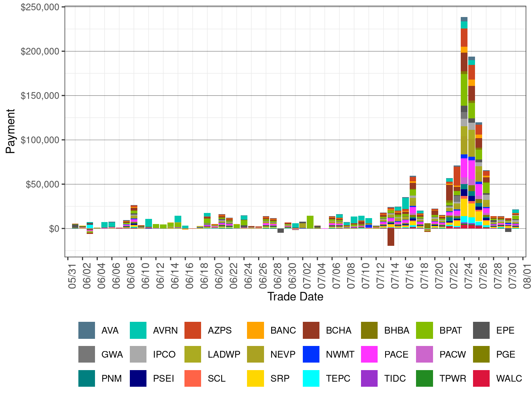This screenshot has height=399, width=532.
Task: Click the $100,000 y-axis tick label
Action: 40,140
